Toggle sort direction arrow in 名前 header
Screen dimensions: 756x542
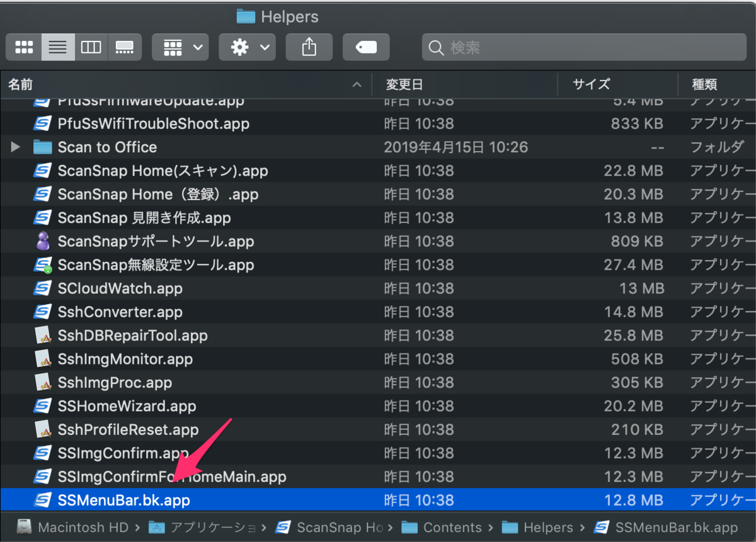pyautogui.click(x=357, y=84)
